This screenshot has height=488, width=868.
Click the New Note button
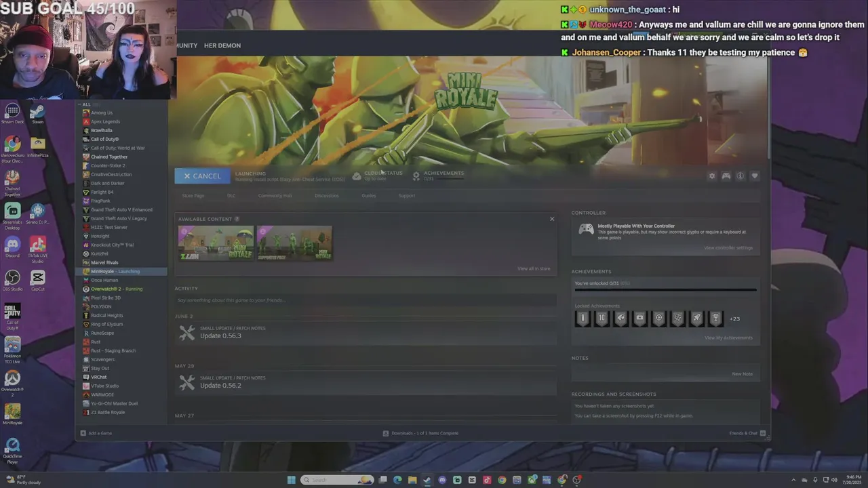pyautogui.click(x=742, y=374)
